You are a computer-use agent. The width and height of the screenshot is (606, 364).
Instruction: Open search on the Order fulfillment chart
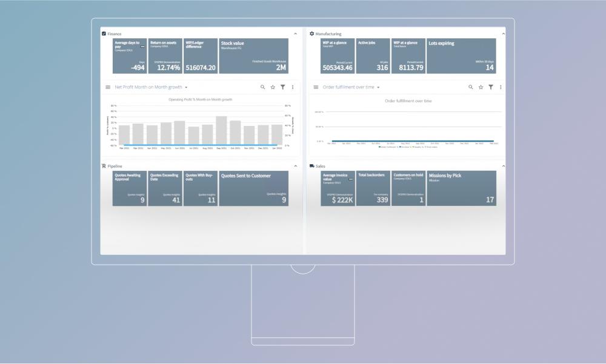pos(471,87)
